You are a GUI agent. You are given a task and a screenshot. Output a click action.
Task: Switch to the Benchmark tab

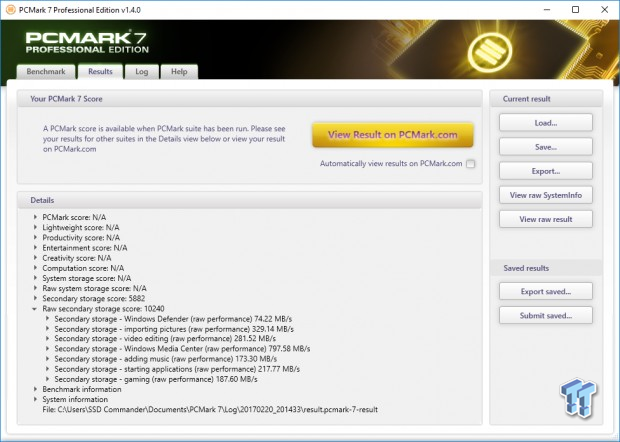point(45,72)
